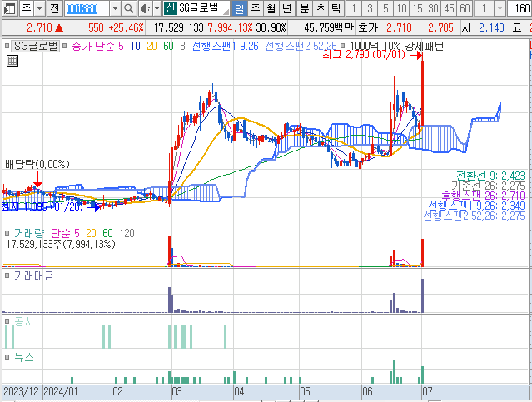Viewport: 532px width, 402px height.
Task: Click the small square before 거래량 label
Action: click(7, 233)
